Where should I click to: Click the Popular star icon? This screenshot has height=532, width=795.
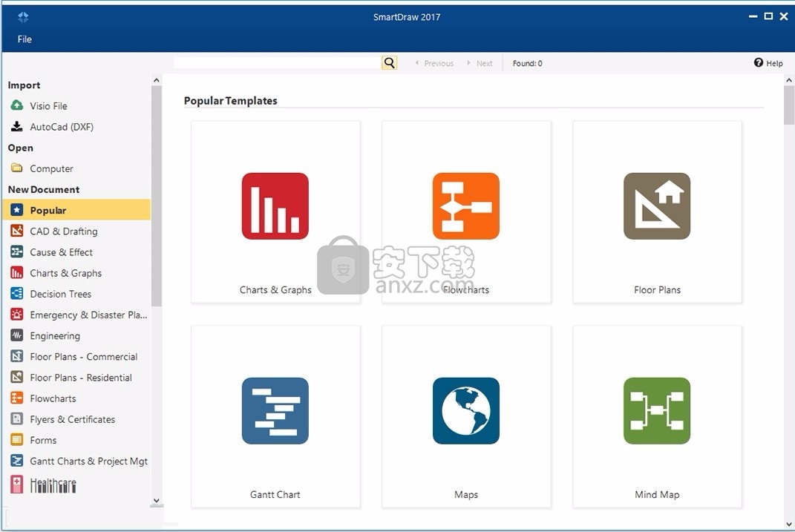pos(17,210)
